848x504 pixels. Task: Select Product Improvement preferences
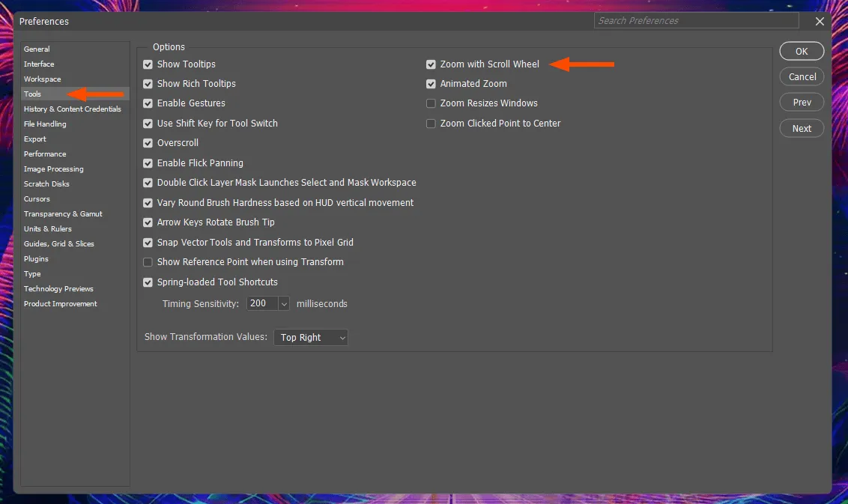click(x=61, y=304)
